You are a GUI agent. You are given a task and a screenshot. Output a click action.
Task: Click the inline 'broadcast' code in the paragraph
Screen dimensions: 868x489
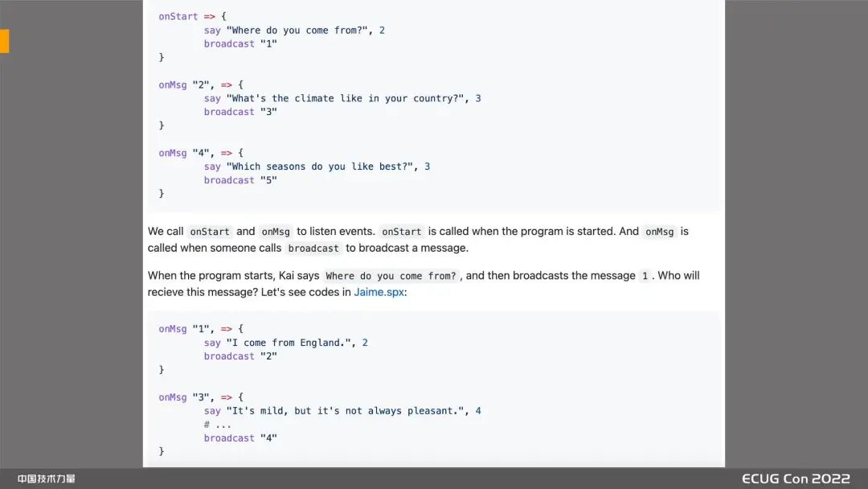(x=314, y=249)
